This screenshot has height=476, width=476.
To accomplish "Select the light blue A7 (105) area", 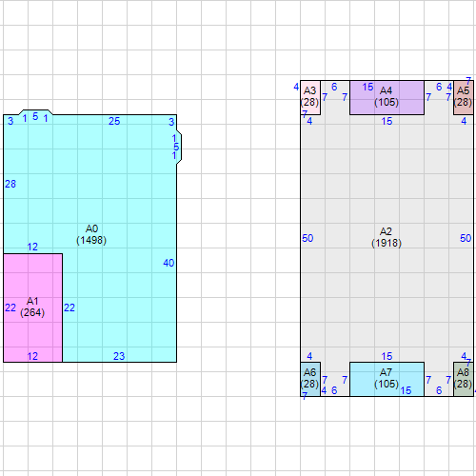I will (387, 379).
